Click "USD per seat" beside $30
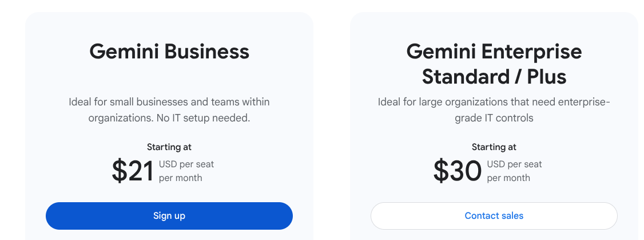The height and width of the screenshot is (240, 644). (x=514, y=164)
